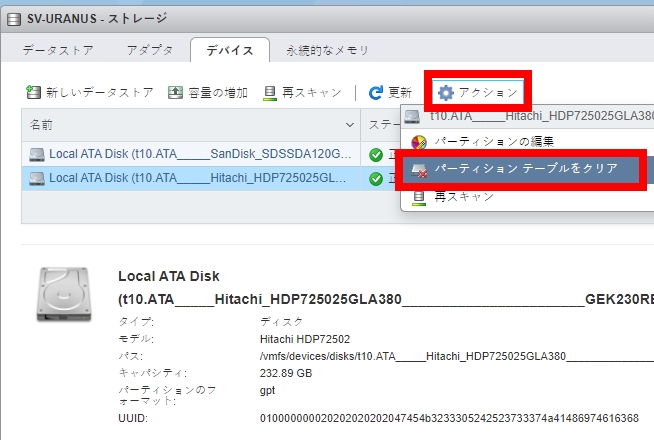Click the large hard disk image
The image size is (654, 440).
click(64, 294)
